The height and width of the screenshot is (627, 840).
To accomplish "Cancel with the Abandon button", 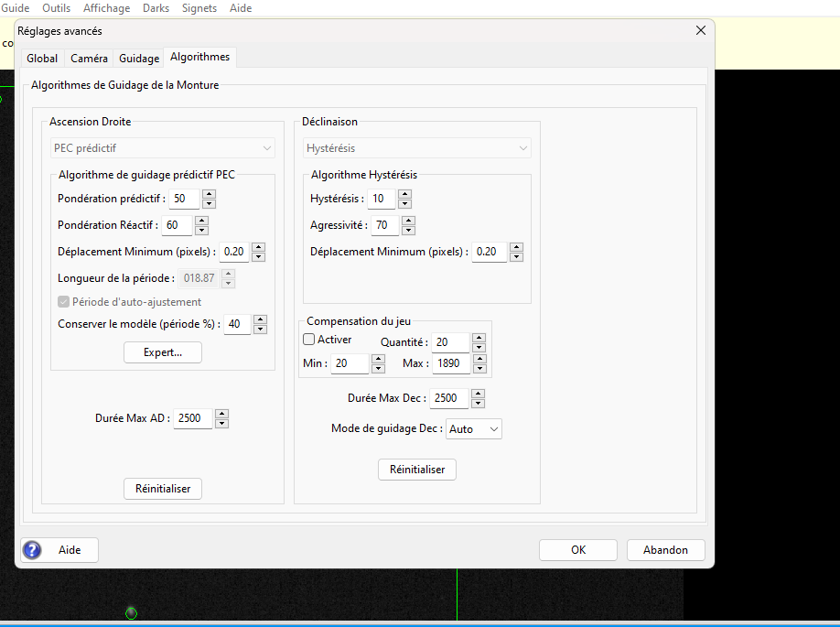I will point(665,550).
